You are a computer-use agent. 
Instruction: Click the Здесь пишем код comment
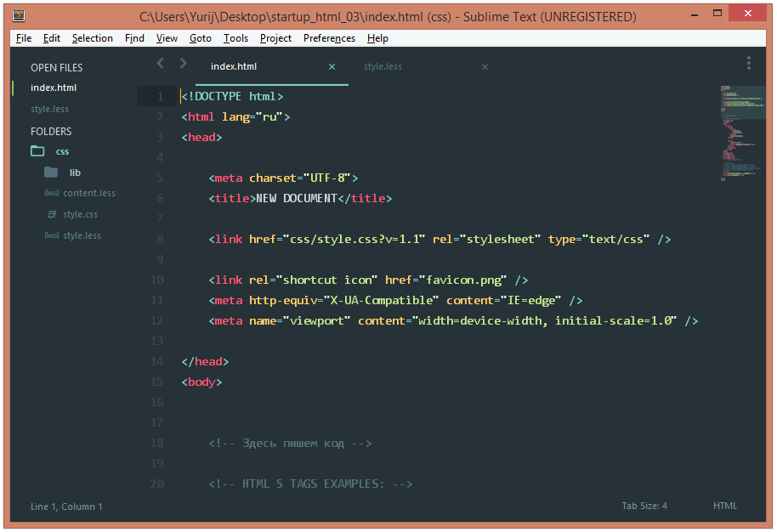click(290, 444)
